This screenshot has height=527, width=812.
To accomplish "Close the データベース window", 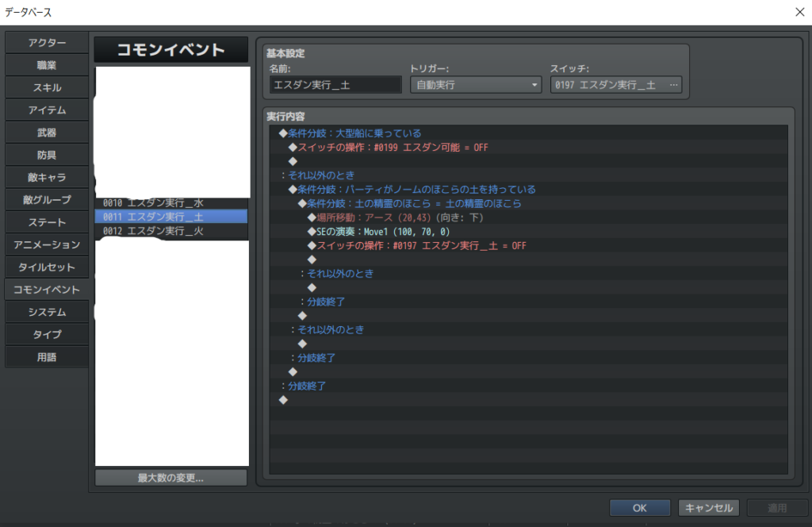I will click(x=799, y=11).
